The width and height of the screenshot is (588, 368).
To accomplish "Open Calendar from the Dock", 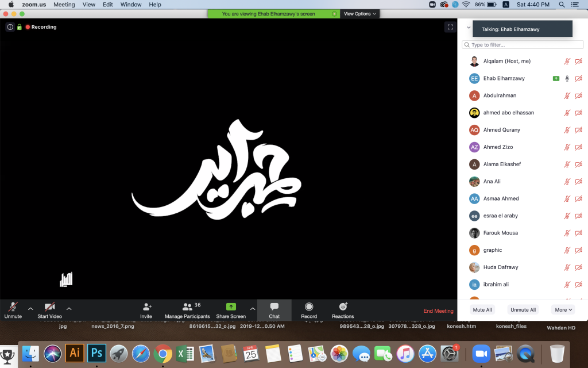I will (251, 354).
